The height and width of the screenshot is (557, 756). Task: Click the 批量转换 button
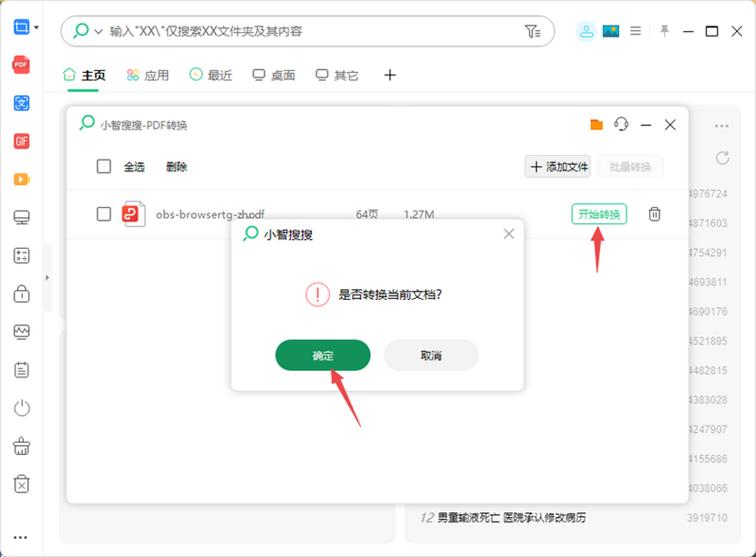[630, 167]
